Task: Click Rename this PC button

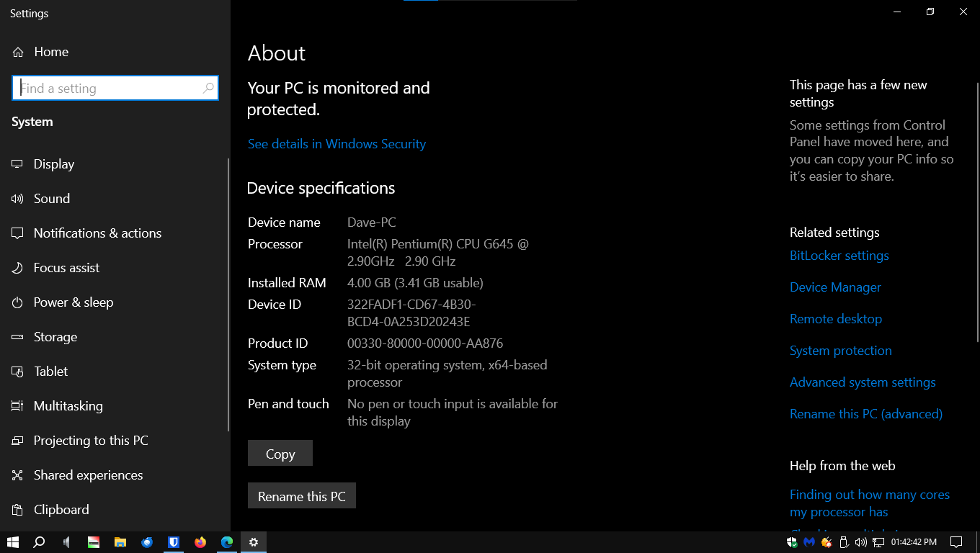Action: (302, 496)
